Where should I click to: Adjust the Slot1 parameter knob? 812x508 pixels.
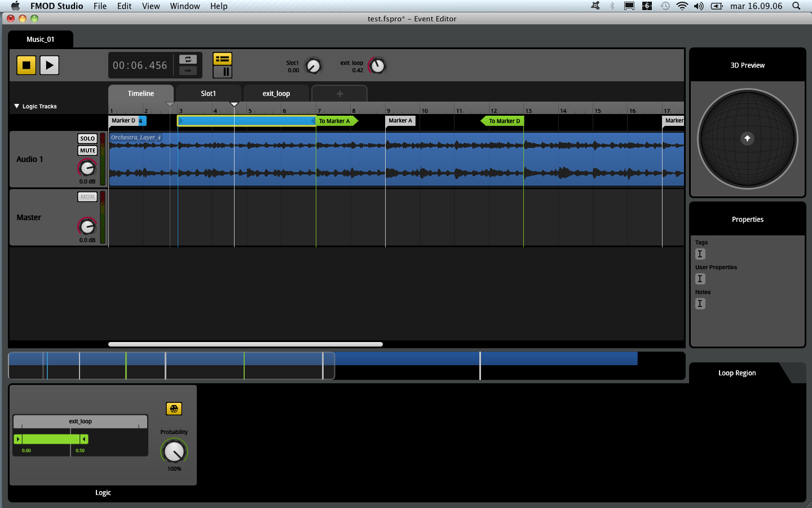313,66
